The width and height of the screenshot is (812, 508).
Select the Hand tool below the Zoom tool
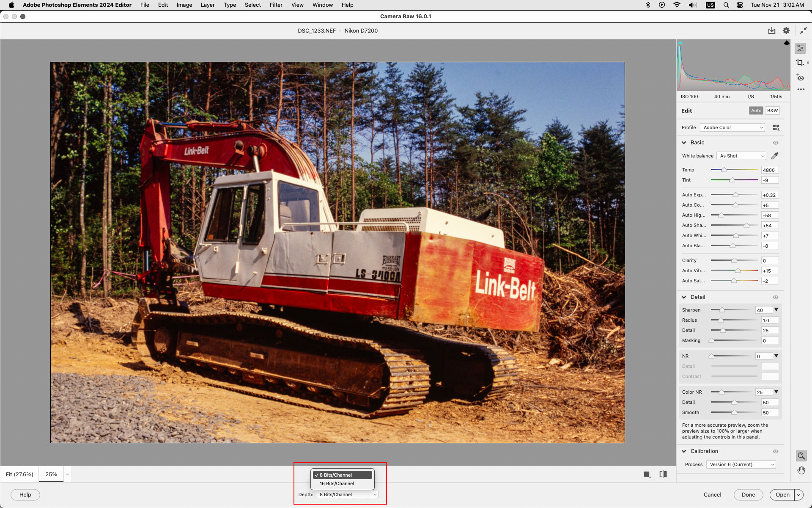[801, 470]
